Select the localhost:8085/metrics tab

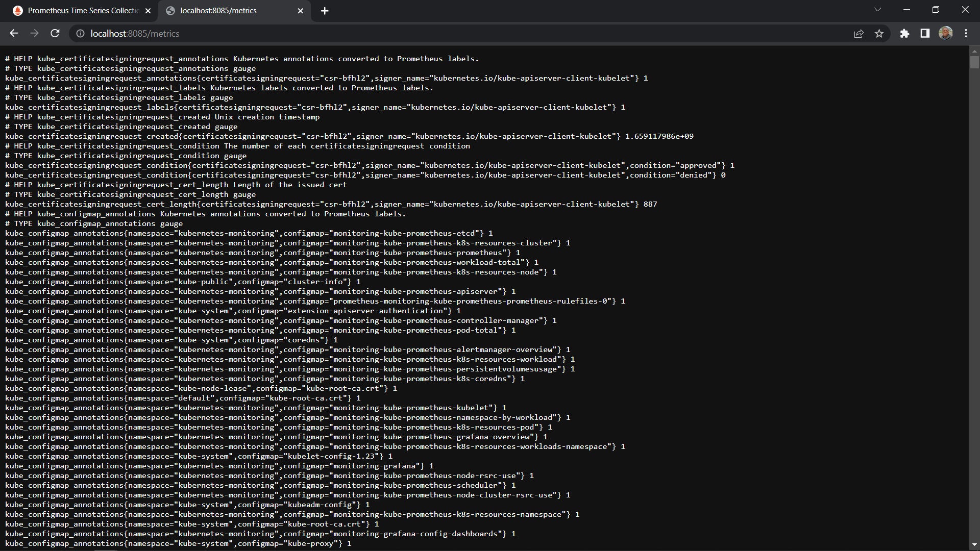coord(218,11)
